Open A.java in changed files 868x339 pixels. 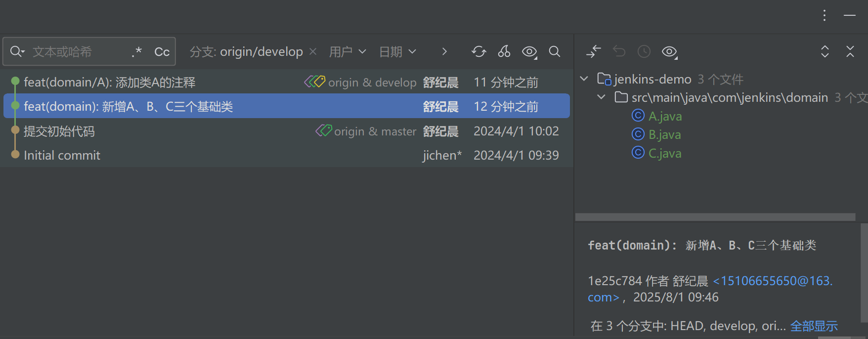[665, 116]
